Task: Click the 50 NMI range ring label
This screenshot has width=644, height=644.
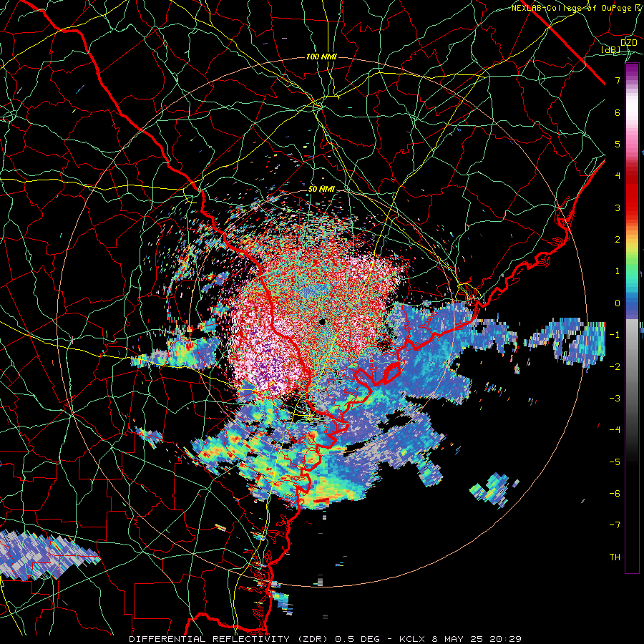Action: point(321,190)
